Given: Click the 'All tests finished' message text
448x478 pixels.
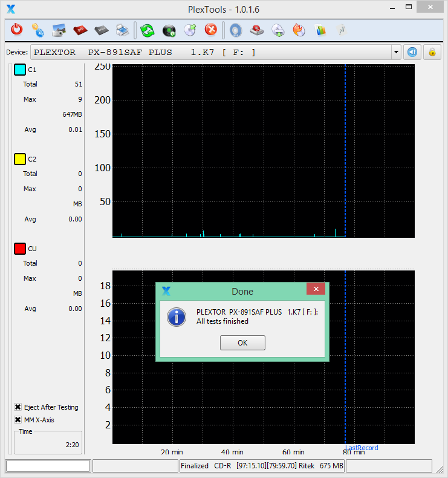Looking at the screenshot, I should click(222, 321).
